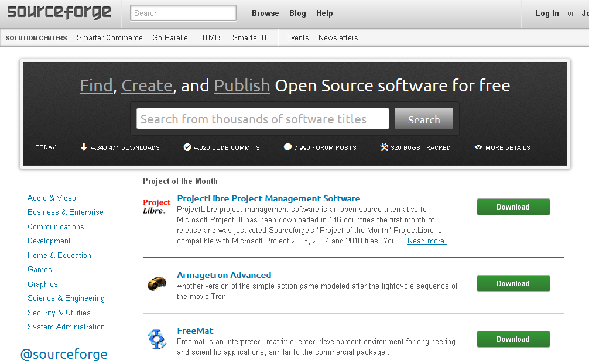
Task: Browse the Business & Enterprise category
Action: pyautogui.click(x=66, y=212)
